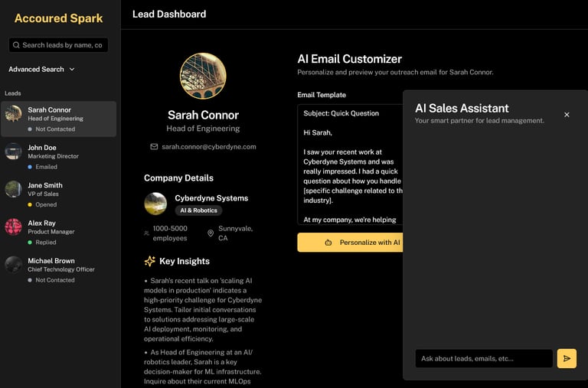Click the 'Hi Sarah,' greeting line
Image resolution: width=588 pixels, height=388 pixels.
pyautogui.click(x=318, y=132)
